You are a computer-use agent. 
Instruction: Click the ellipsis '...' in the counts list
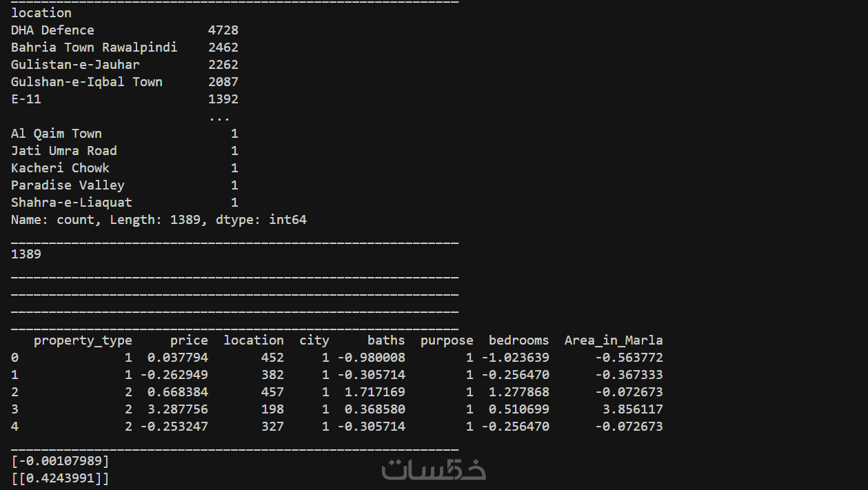pyautogui.click(x=219, y=119)
